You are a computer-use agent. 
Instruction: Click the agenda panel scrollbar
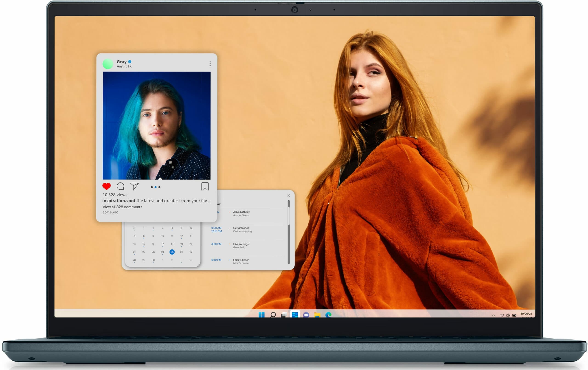click(x=289, y=232)
